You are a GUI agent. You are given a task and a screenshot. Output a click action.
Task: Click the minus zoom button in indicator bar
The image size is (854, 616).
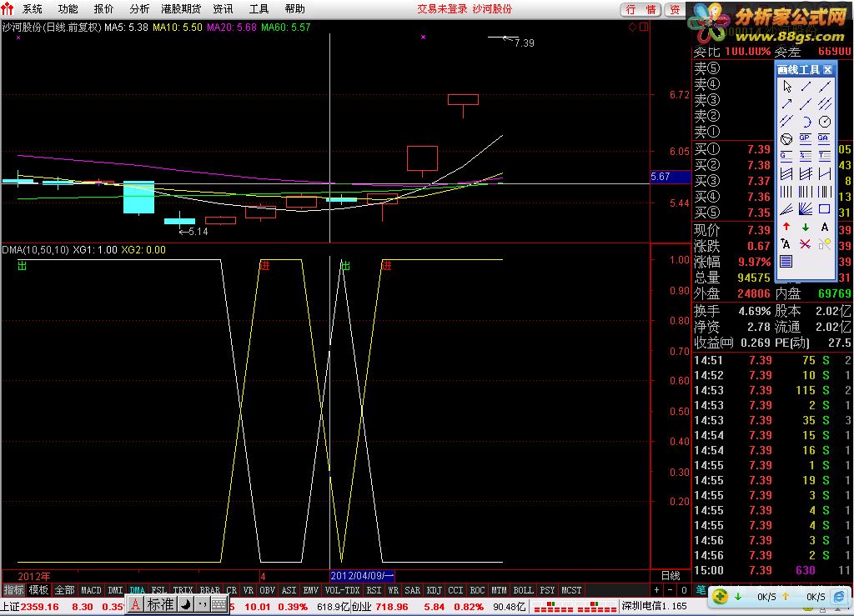tap(671, 590)
